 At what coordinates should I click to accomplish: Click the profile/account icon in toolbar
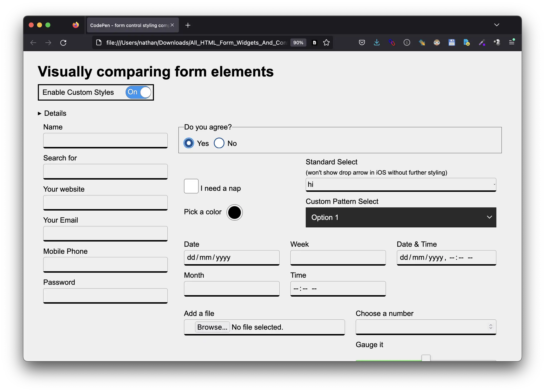pos(437,42)
